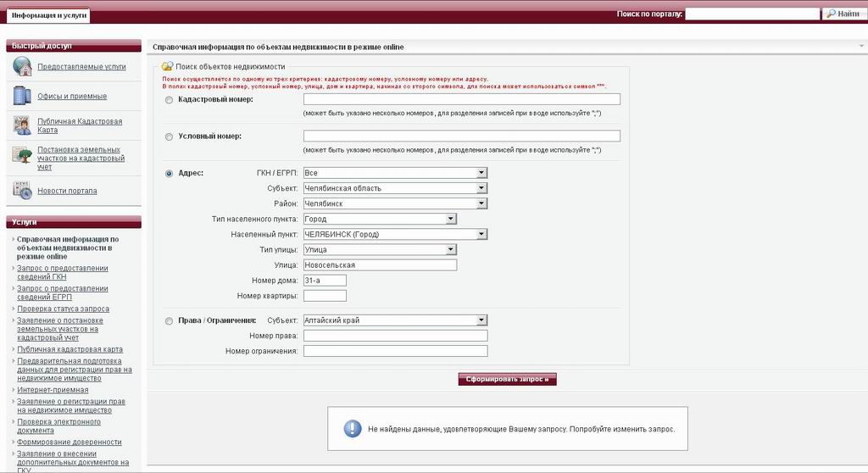Click the building icon beside Офисы и приемные

point(23,96)
